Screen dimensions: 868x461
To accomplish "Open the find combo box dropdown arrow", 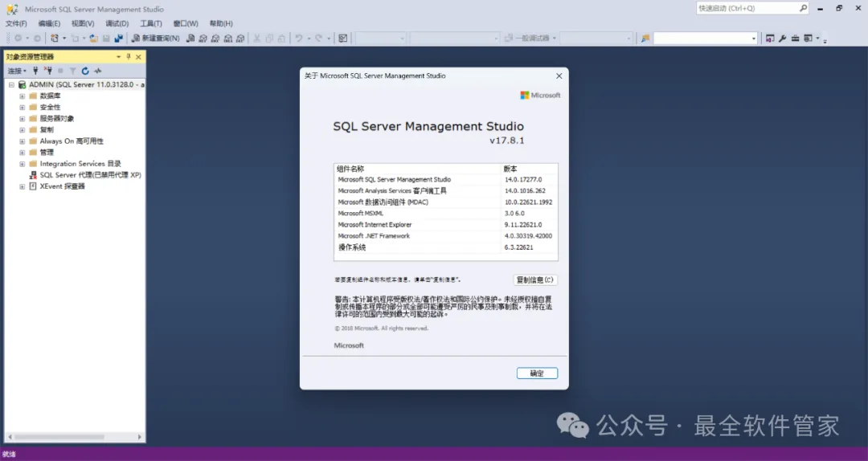I will tap(753, 39).
